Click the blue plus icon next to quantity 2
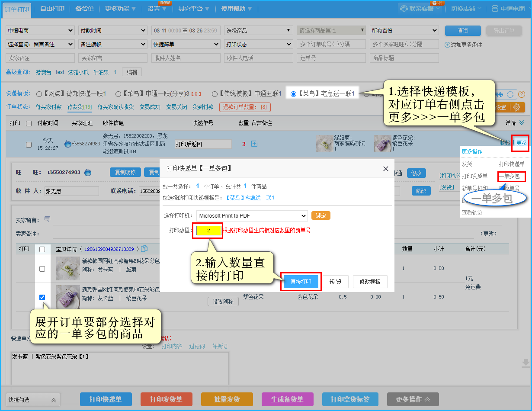532x411 pixels. (x=254, y=144)
